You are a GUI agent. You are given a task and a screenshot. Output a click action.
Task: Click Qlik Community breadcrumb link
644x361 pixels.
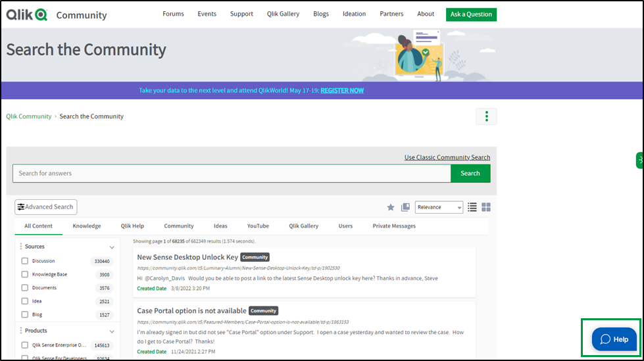[29, 116]
